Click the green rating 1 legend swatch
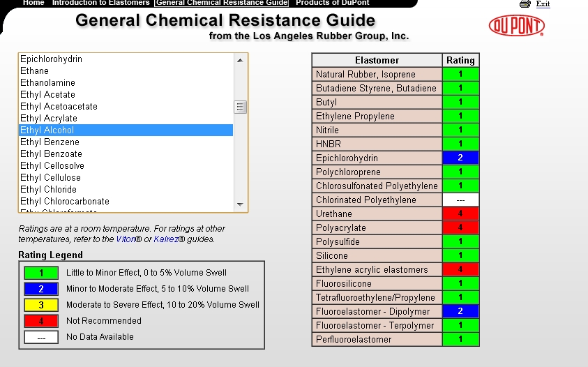 coord(41,273)
